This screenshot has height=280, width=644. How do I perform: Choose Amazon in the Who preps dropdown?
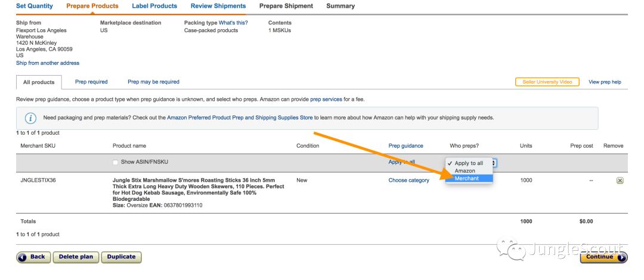coord(465,170)
